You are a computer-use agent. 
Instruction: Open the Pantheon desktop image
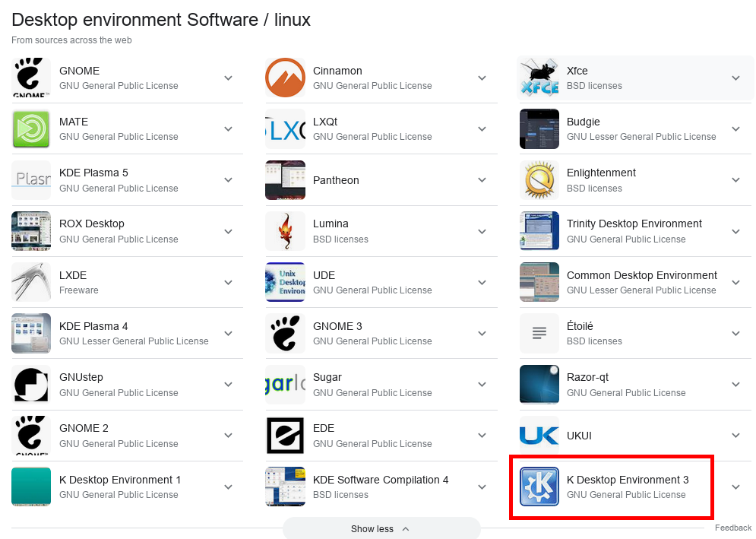(285, 180)
